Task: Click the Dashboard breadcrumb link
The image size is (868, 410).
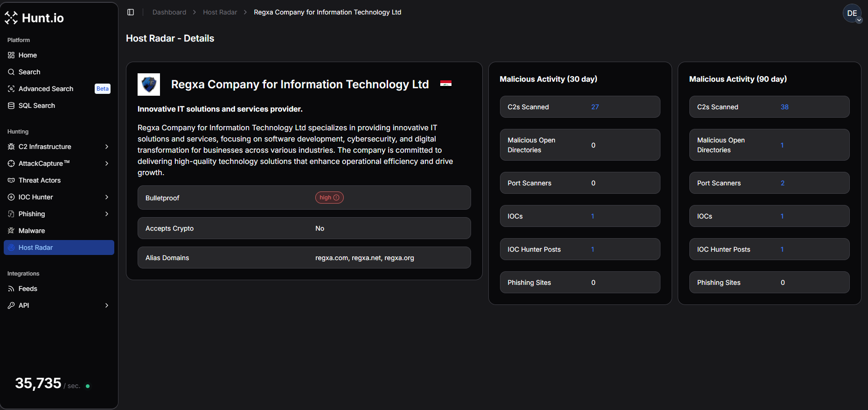Action: tap(169, 12)
